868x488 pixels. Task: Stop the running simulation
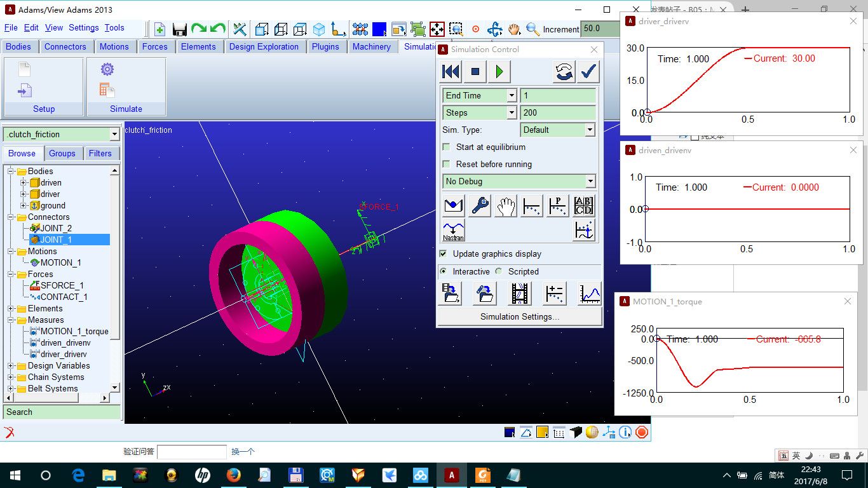tap(475, 72)
